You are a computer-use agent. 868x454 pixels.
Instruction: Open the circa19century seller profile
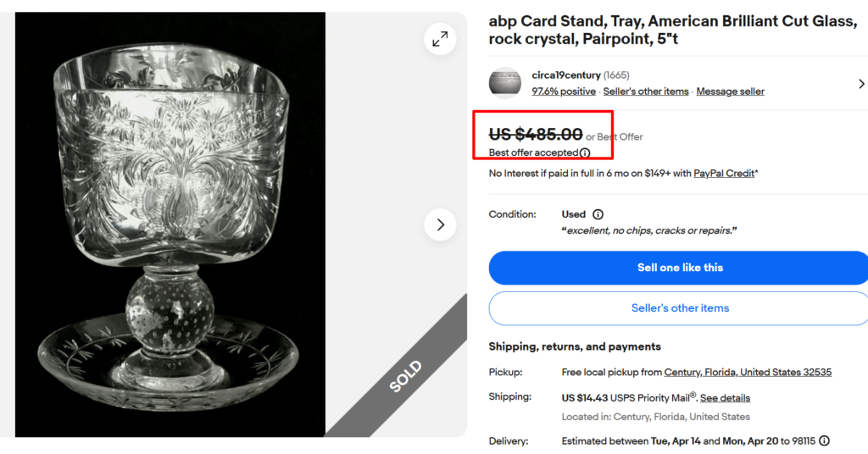(x=565, y=75)
